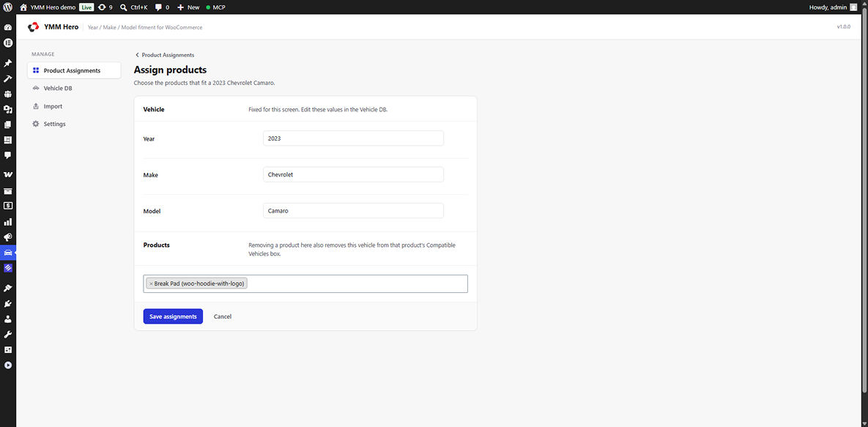Open the Dashboard gauge icon in sidebar
The height and width of the screenshot is (427, 868).
tap(8, 28)
